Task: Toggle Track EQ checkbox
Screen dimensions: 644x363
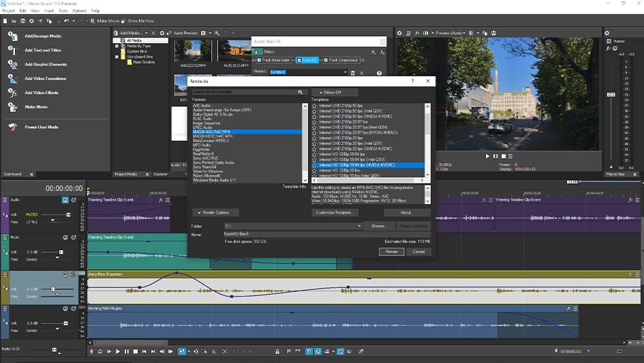Action: click(x=299, y=61)
